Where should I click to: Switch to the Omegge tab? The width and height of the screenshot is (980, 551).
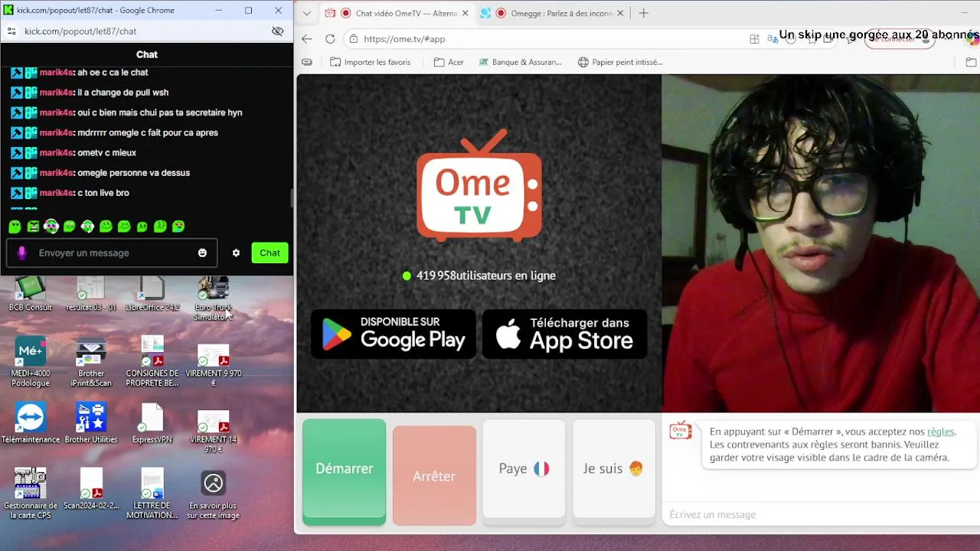coord(552,13)
